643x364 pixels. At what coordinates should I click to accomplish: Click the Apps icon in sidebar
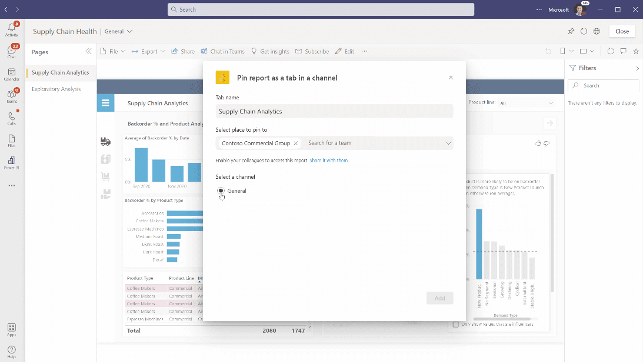click(x=12, y=329)
